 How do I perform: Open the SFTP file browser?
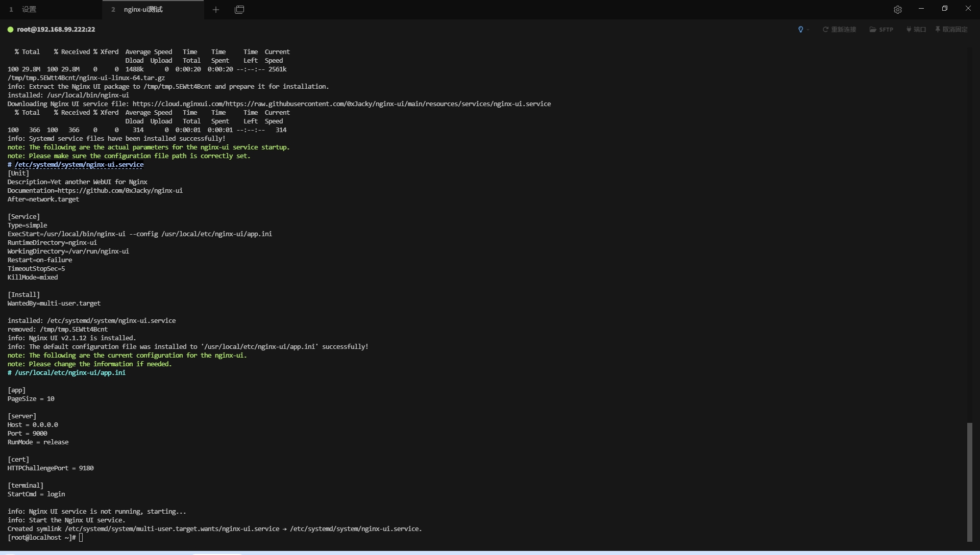pyautogui.click(x=881, y=30)
